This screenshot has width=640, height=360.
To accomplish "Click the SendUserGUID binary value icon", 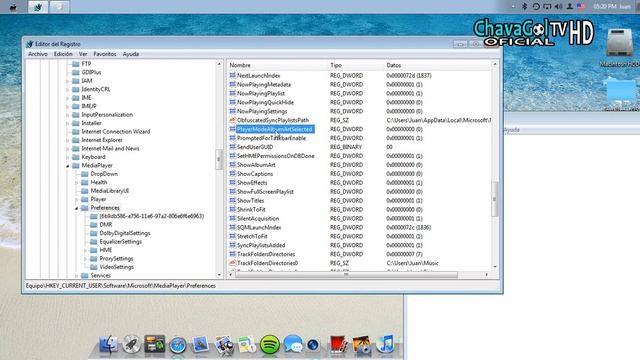I will click(x=232, y=147).
